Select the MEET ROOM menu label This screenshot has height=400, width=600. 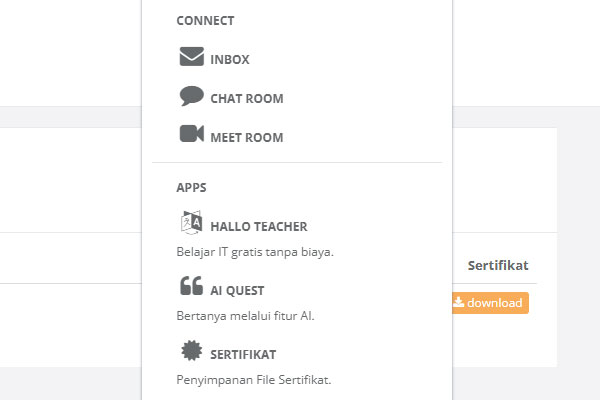click(247, 138)
